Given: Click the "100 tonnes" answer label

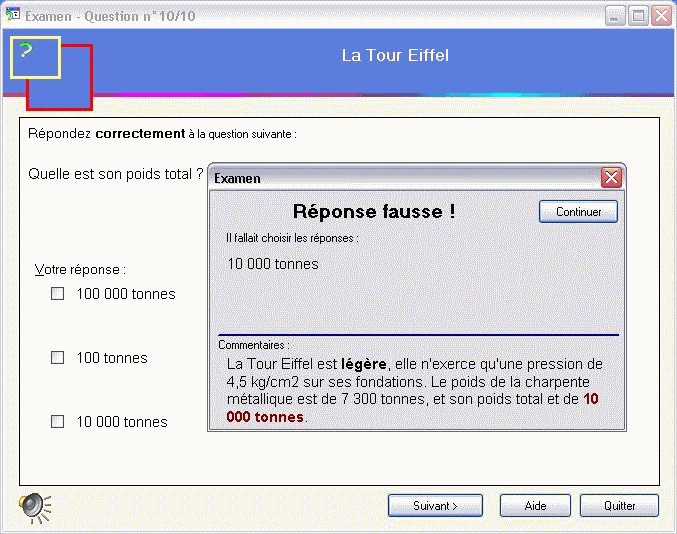Looking at the screenshot, I should [112, 358].
